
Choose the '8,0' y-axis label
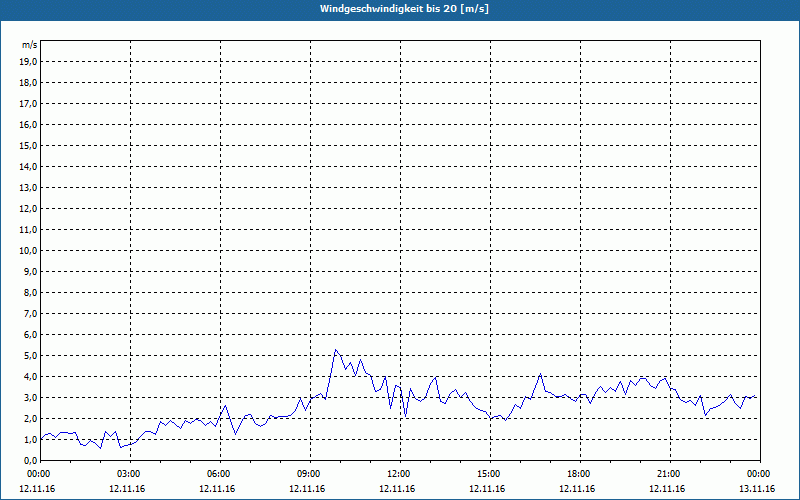31,292
